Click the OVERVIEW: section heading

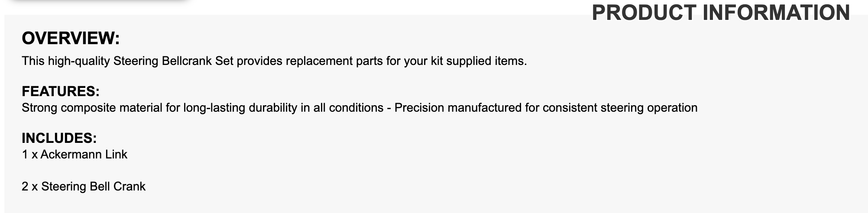[71, 39]
